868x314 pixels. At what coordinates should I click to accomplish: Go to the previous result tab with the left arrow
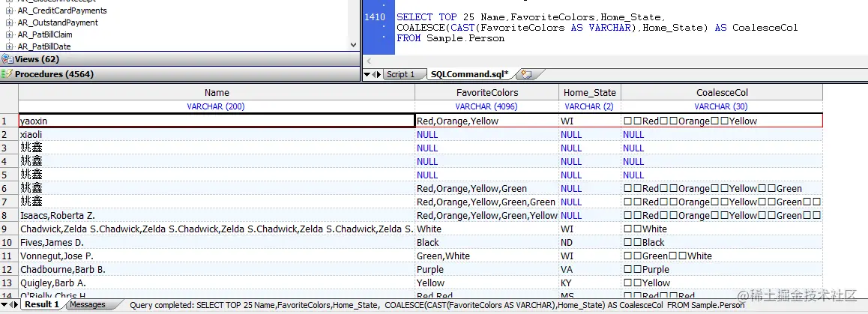click(x=10, y=305)
